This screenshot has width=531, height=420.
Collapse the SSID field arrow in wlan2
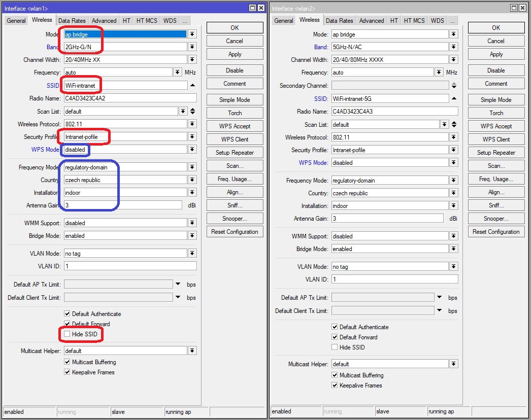pos(454,98)
